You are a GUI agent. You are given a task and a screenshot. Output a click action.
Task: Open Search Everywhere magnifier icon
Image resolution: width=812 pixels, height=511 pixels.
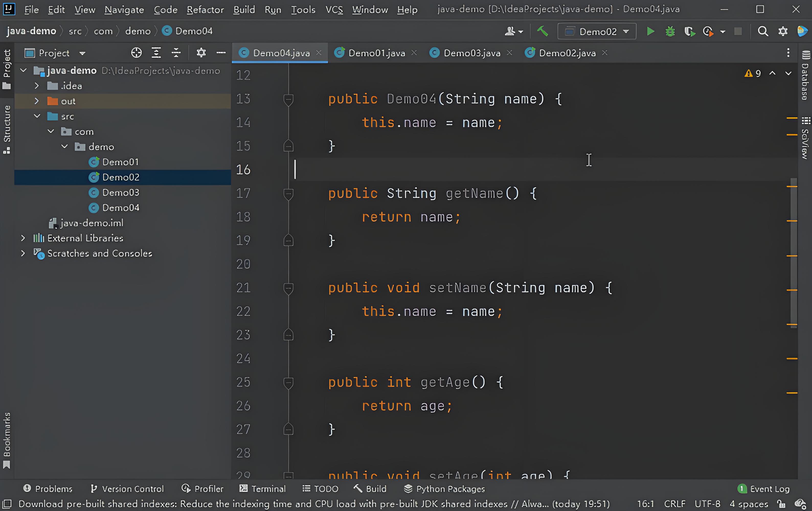763,31
